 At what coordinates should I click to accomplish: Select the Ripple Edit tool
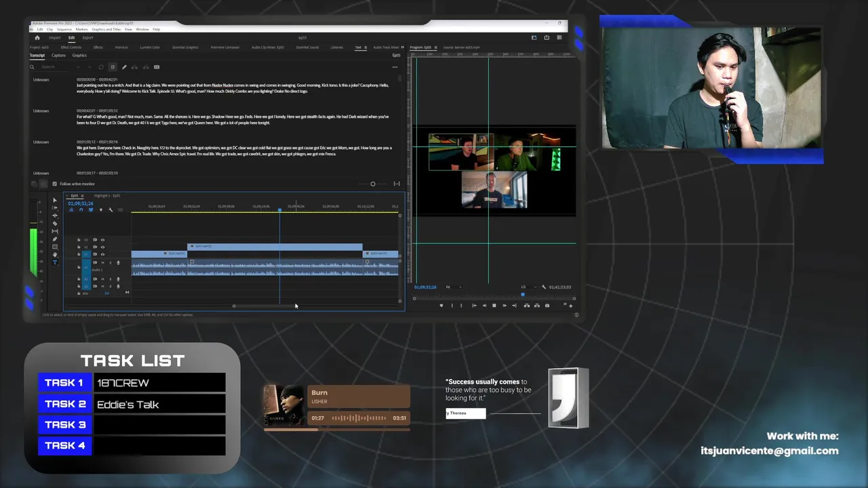tap(55, 216)
